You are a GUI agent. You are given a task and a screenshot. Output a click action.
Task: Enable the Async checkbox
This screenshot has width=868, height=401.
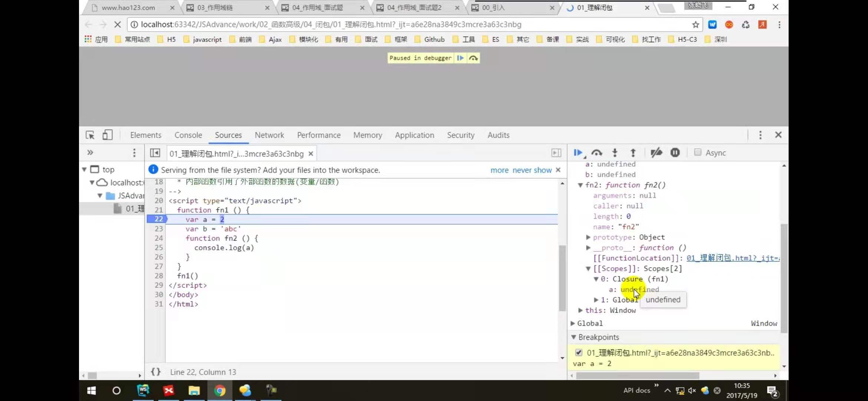[x=698, y=152]
